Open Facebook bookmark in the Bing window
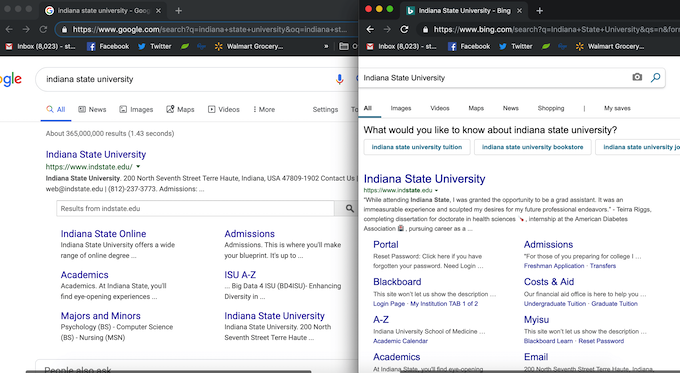 (x=469, y=46)
